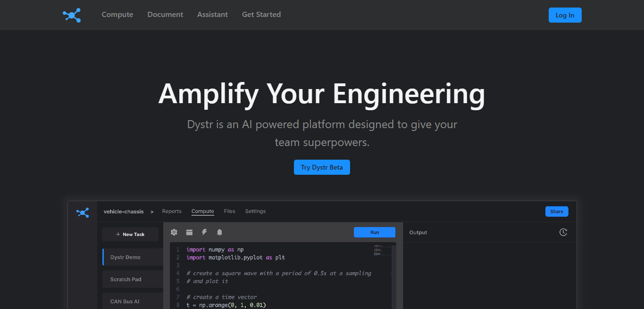This screenshot has width=644, height=309.
Task: Click the calendar schedule icon
Action: tap(189, 232)
